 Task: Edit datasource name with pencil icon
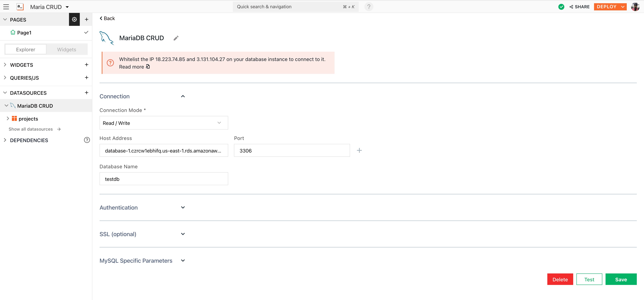tap(176, 38)
